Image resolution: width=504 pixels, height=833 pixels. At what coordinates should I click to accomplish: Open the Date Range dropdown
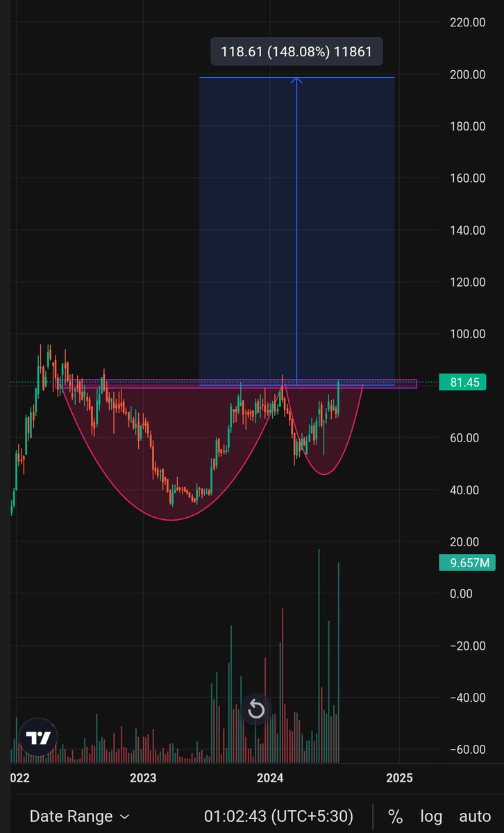click(78, 816)
